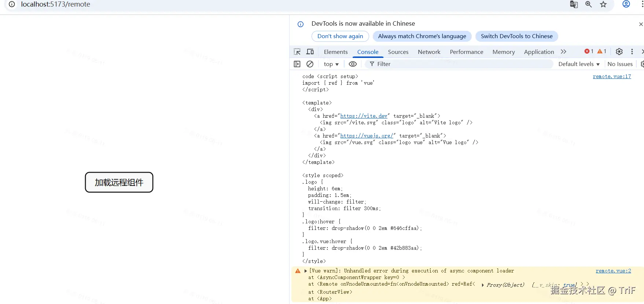Switch to the Elements tab
Image resolution: width=644 pixels, height=304 pixels.
(x=336, y=52)
